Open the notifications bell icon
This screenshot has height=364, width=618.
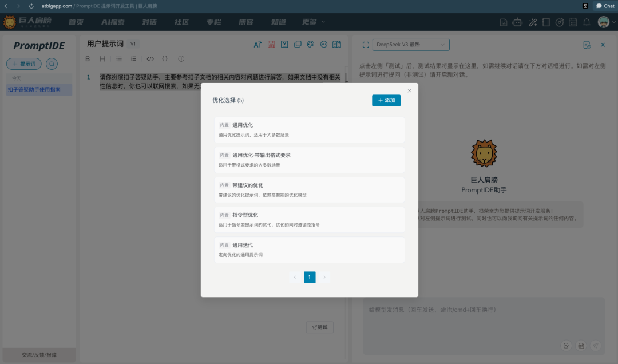(587, 22)
